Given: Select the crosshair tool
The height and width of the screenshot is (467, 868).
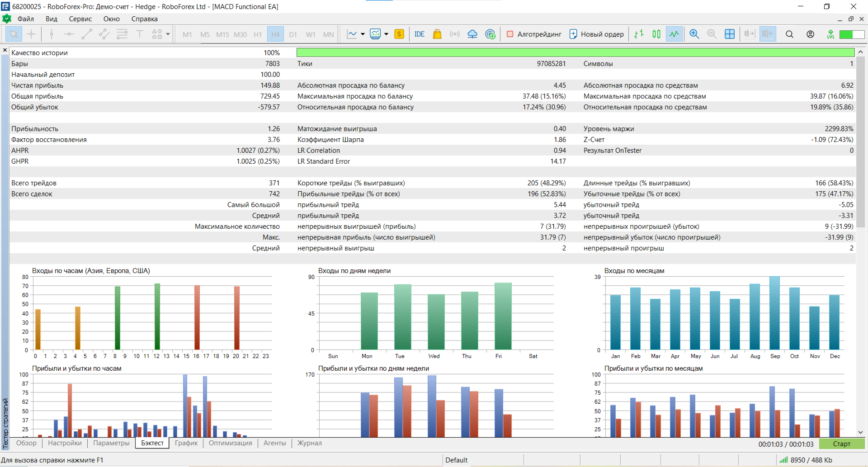Looking at the screenshot, I should (x=31, y=34).
